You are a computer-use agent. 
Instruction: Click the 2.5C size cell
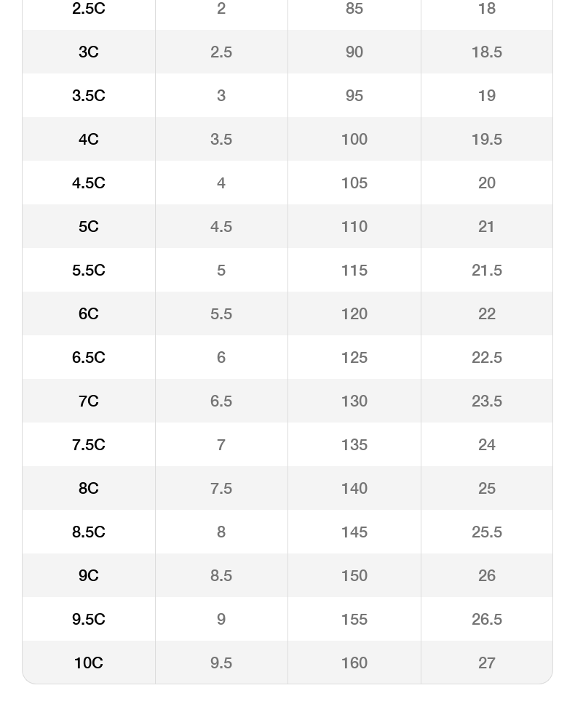(88, 9)
